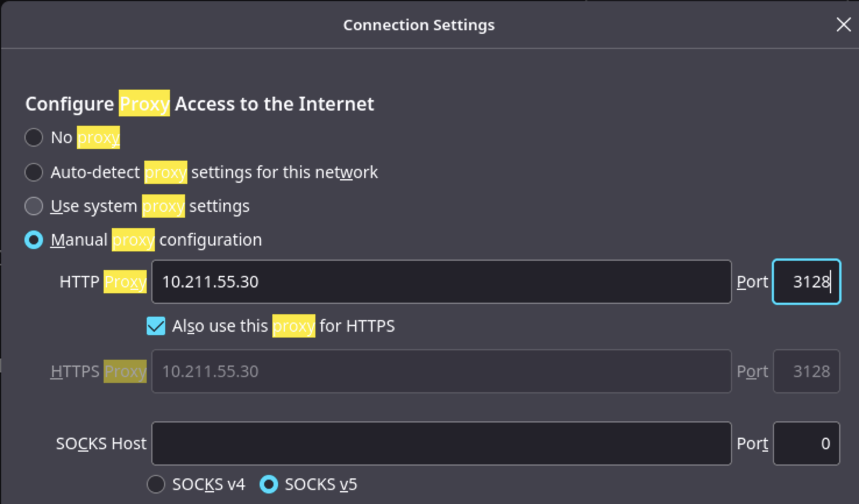Click the HTTPS Proxy label
Viewport: 859px width, 504px height.
(x=98, y=371)
